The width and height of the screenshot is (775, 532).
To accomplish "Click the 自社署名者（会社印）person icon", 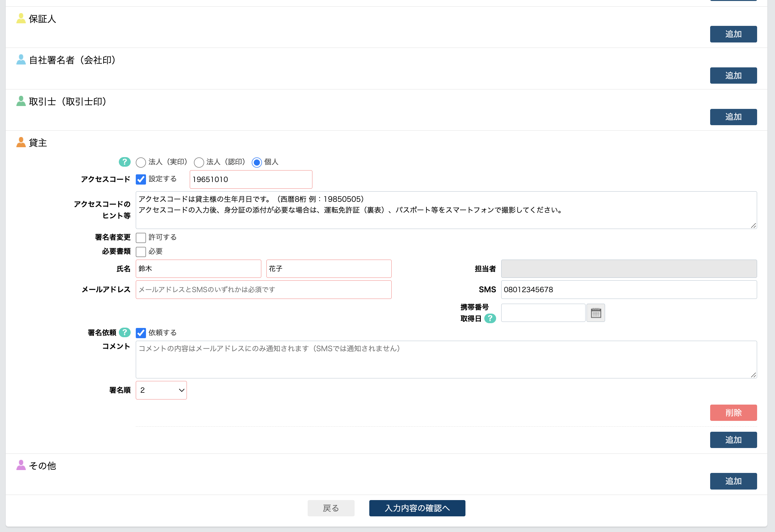I will point(20,60).
